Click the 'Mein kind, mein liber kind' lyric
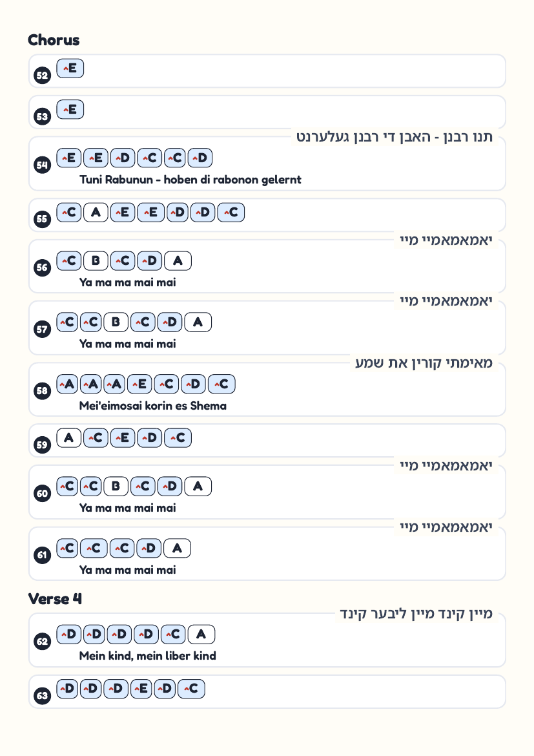 click(147, 656)
